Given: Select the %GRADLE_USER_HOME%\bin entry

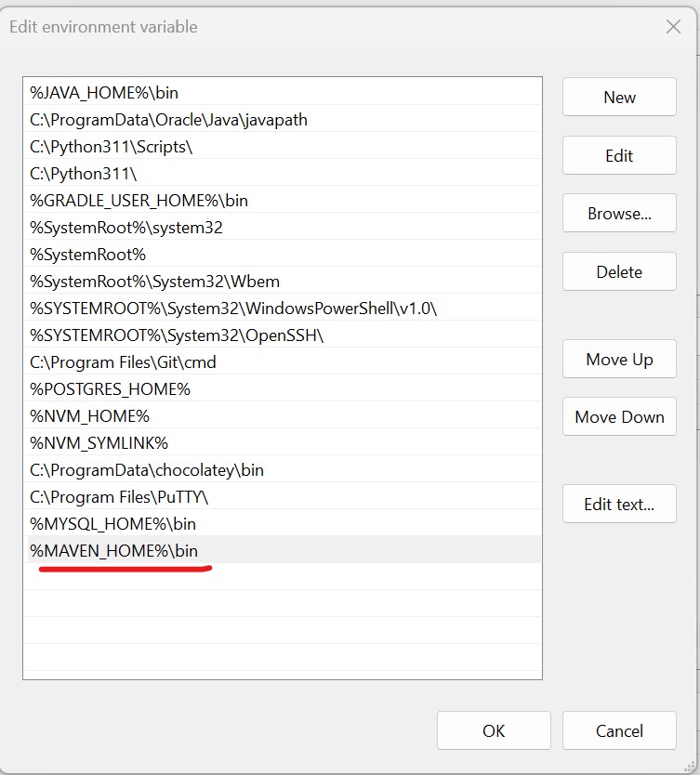Looking at the screenshot, I should coord(139,201).
